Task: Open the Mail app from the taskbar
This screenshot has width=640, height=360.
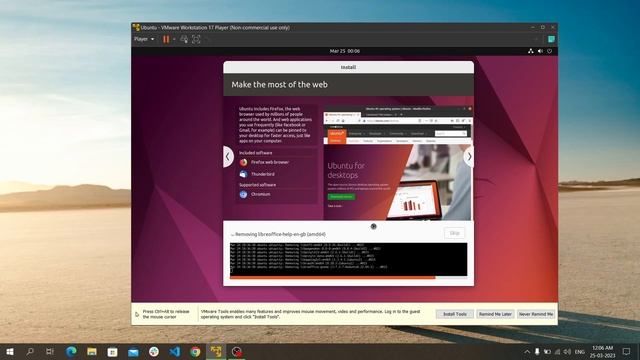Action: click(x=133, y=351)
